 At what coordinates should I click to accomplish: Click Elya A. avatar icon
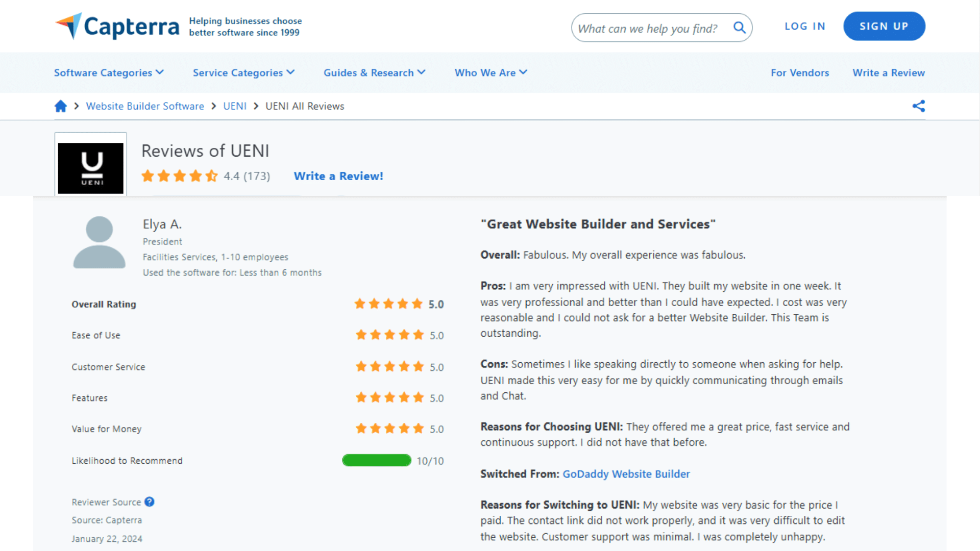click(99, 242)
